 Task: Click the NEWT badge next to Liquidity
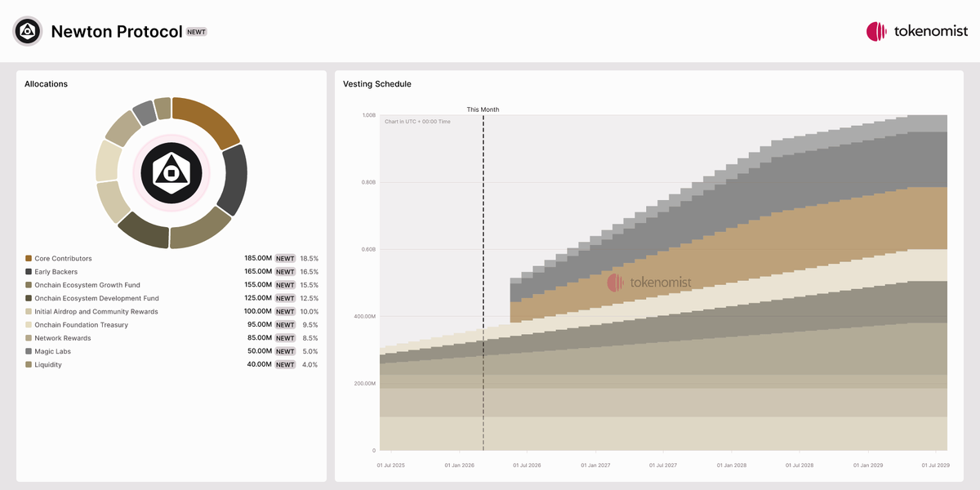(x=284, y=364)
